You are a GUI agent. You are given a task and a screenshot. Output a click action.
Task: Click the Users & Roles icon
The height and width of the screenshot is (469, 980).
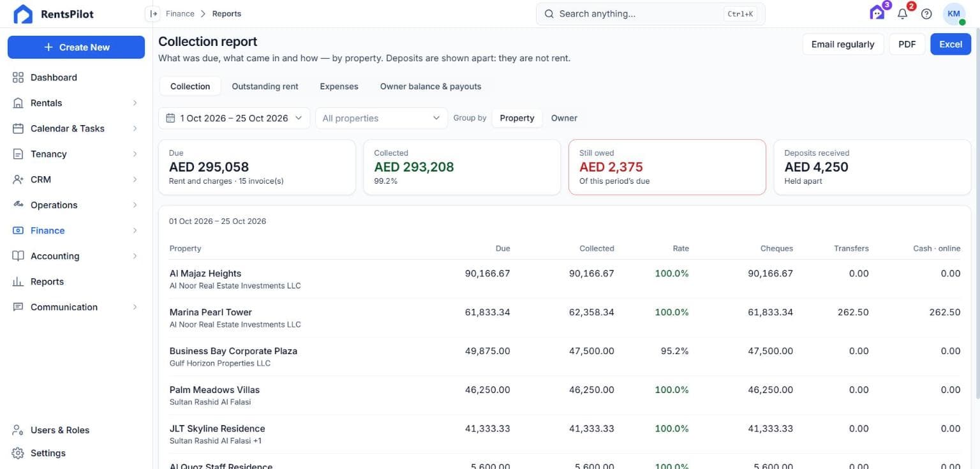click(x=18, y=430)
